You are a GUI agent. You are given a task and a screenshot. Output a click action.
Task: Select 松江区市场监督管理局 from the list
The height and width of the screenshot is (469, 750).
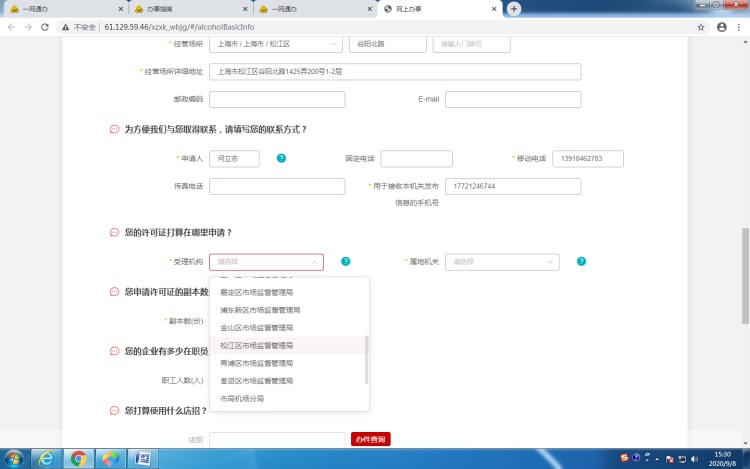pos(257,345)
